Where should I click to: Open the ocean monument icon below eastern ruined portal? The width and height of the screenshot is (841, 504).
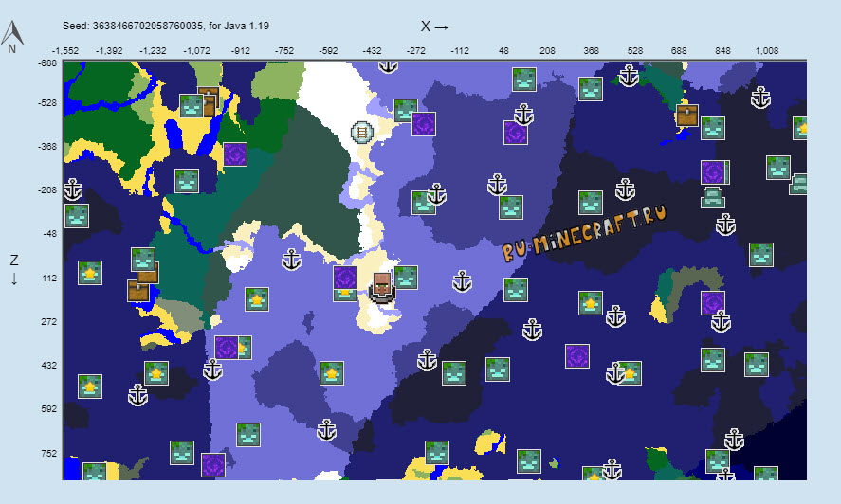tap(713, 197)
